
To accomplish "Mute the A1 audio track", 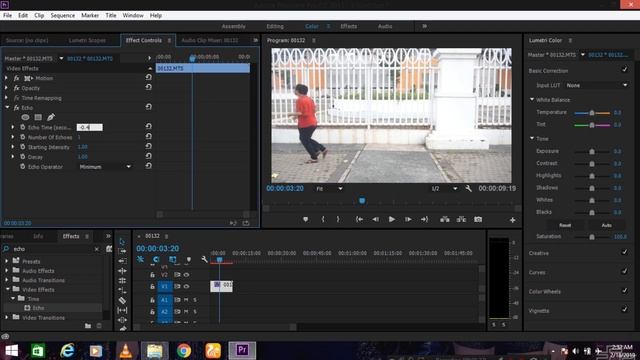I will click(186, 300).
